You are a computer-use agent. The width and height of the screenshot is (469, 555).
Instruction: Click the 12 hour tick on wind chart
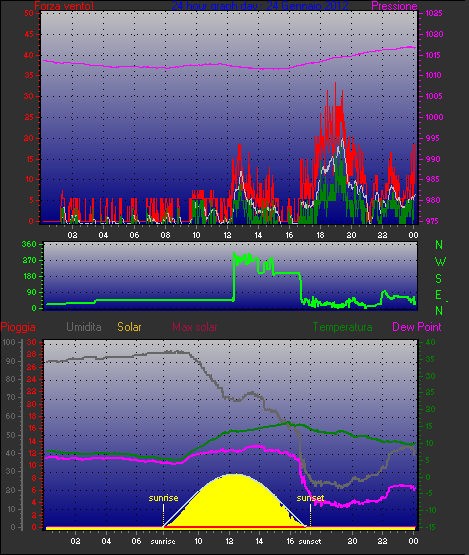tap(227, 235)
